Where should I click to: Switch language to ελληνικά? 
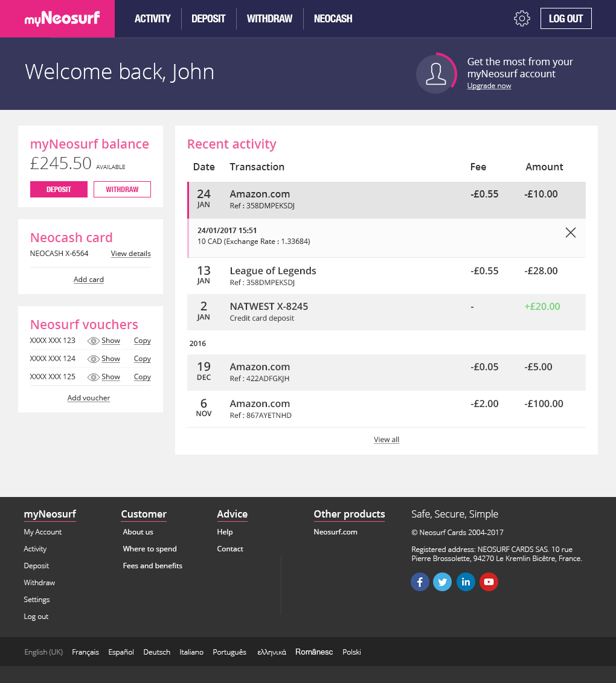[x=271, y=653]
